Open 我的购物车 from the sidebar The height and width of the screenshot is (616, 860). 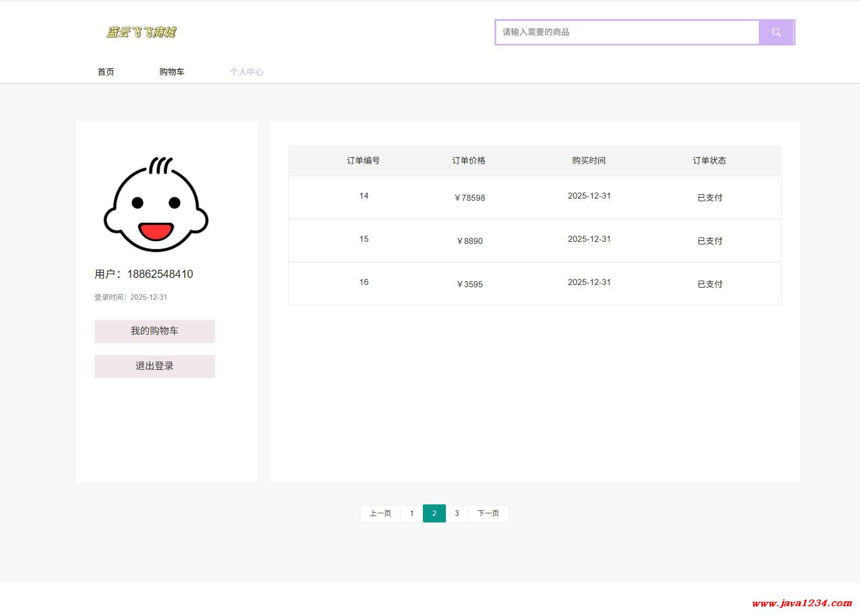click(x=154, y=331)
